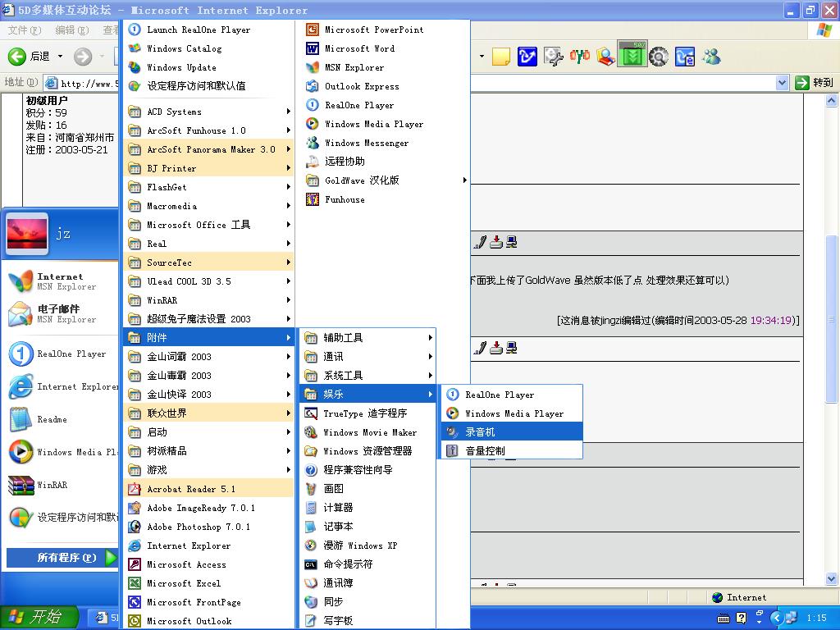Image resolution: width=840 pixels, height=630 pixels.
Task: Open RealOne Player in 娱乐 submenu
Action: (512, 395)
